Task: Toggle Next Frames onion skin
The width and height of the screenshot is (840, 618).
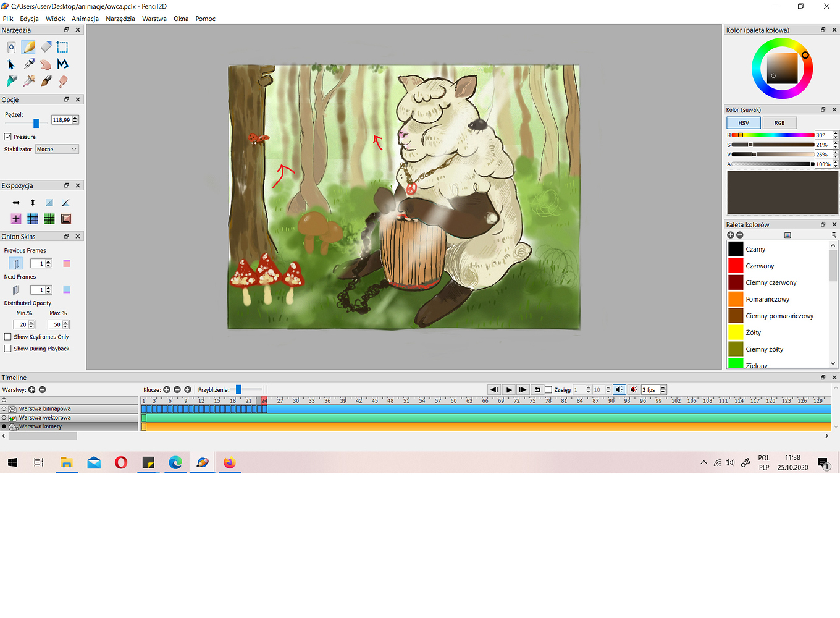Action: (x=16, y=290)
